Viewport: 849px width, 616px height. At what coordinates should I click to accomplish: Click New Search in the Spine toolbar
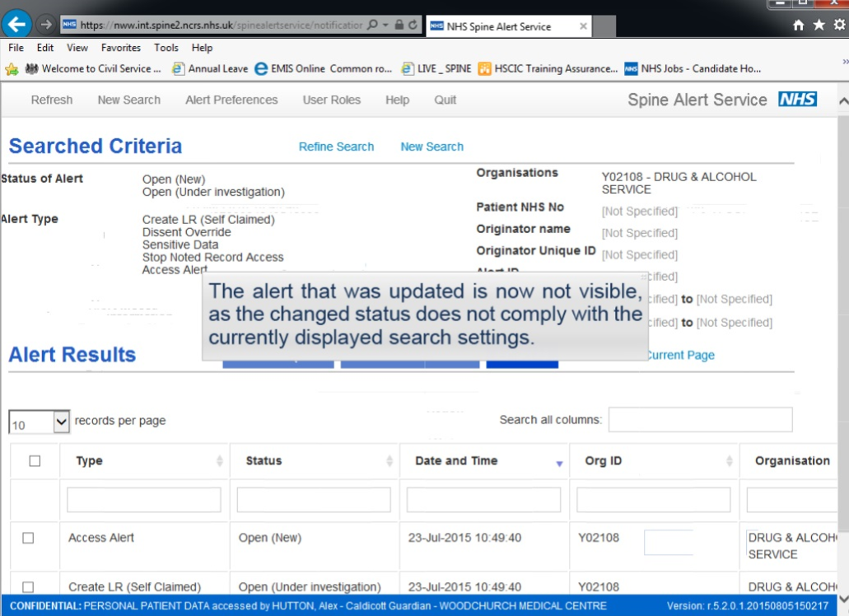coord(128,100)
